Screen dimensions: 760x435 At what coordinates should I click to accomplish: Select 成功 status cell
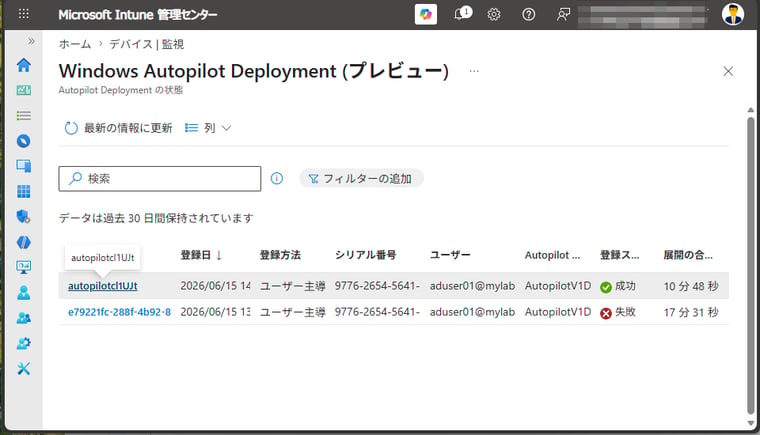pos(618,286)
